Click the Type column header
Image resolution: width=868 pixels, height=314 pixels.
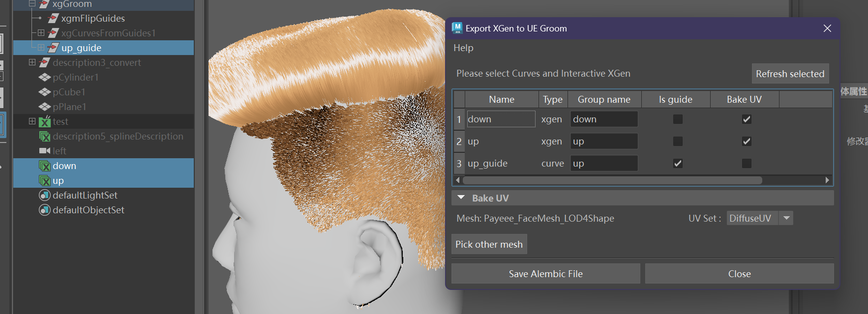pos(553,99)
